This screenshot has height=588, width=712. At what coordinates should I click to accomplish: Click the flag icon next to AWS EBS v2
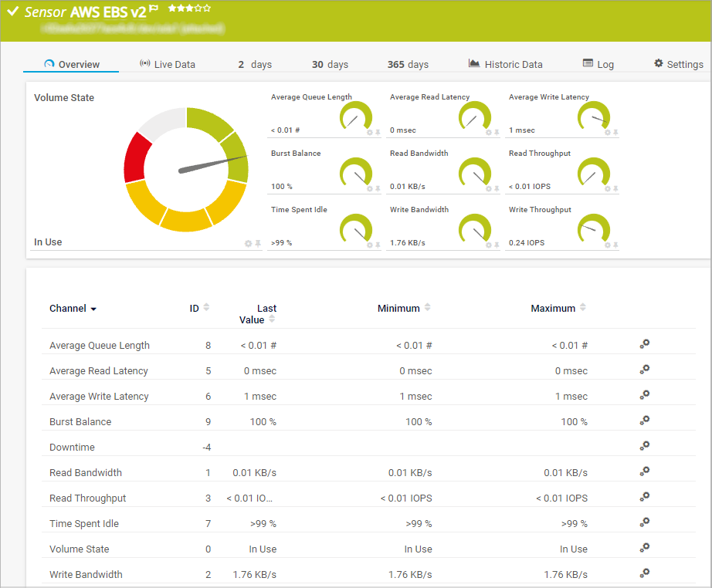(x=154, y=9)
